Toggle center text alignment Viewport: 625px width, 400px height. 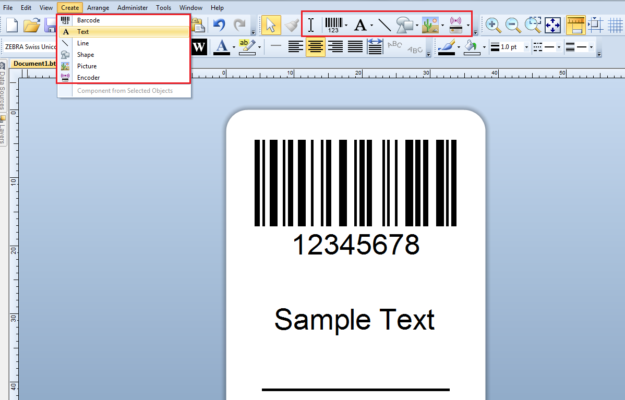tap(315, 47)
